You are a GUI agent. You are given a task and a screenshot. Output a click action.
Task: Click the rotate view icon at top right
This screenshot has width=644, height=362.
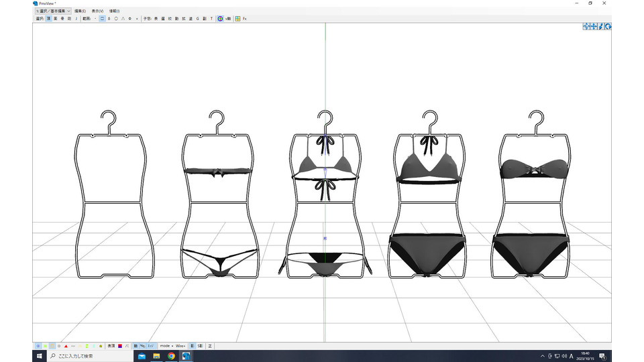(608, 26)
